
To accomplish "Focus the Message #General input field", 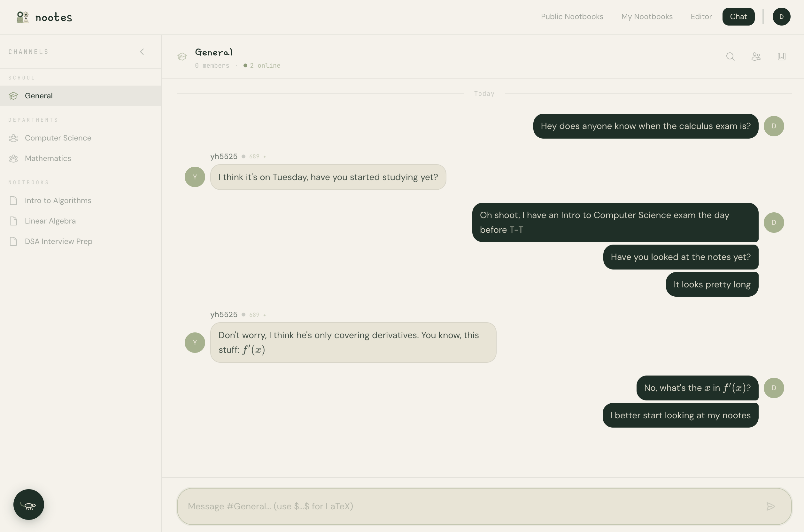I will pos(468,506).
